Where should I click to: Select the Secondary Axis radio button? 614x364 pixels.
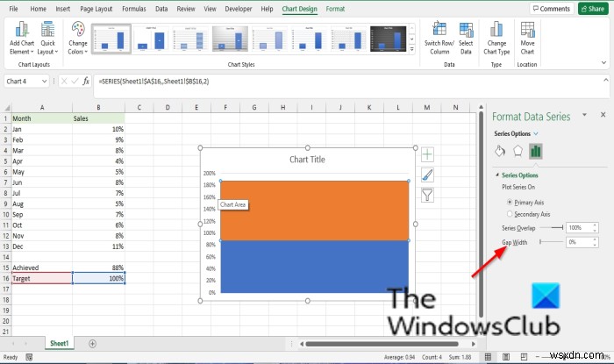tap(510, 214)
